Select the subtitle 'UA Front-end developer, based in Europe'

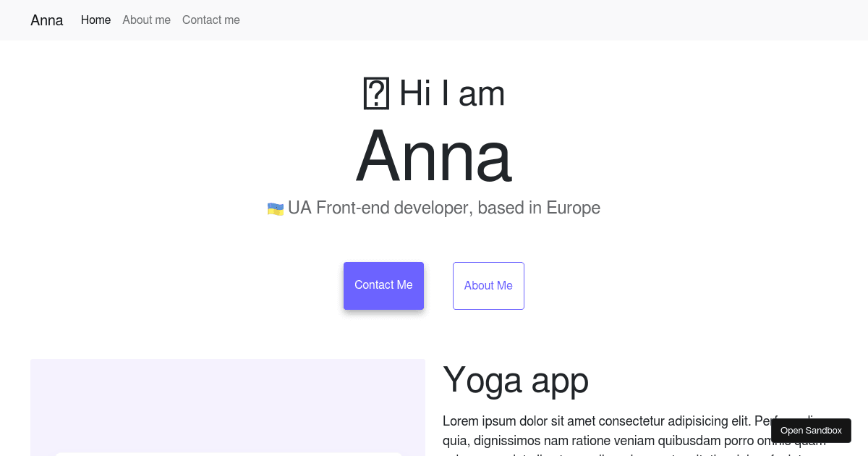click(444, 208)
